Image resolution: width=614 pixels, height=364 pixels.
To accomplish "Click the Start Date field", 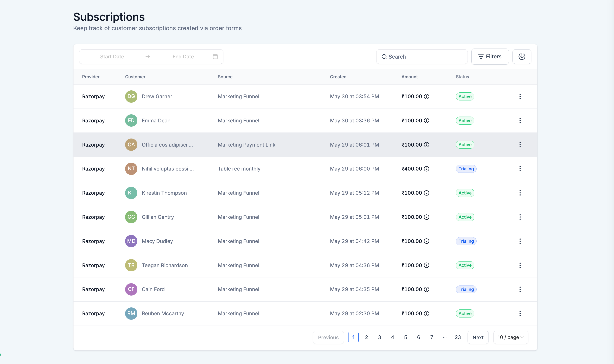I will point(112,57).
